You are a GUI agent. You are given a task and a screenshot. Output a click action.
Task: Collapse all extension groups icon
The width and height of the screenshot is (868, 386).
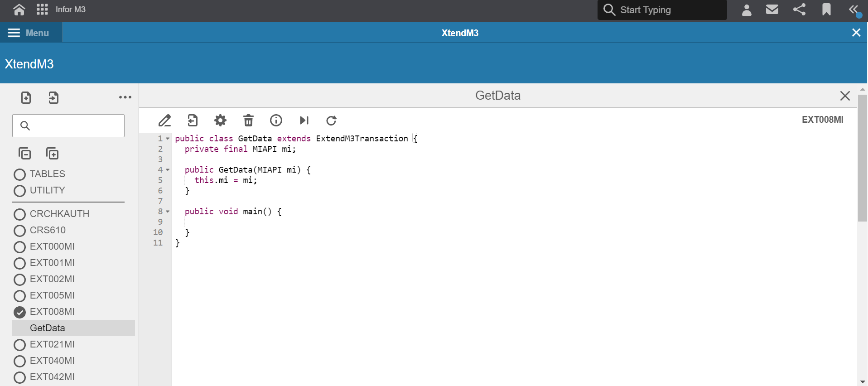(x=25, y=154)
